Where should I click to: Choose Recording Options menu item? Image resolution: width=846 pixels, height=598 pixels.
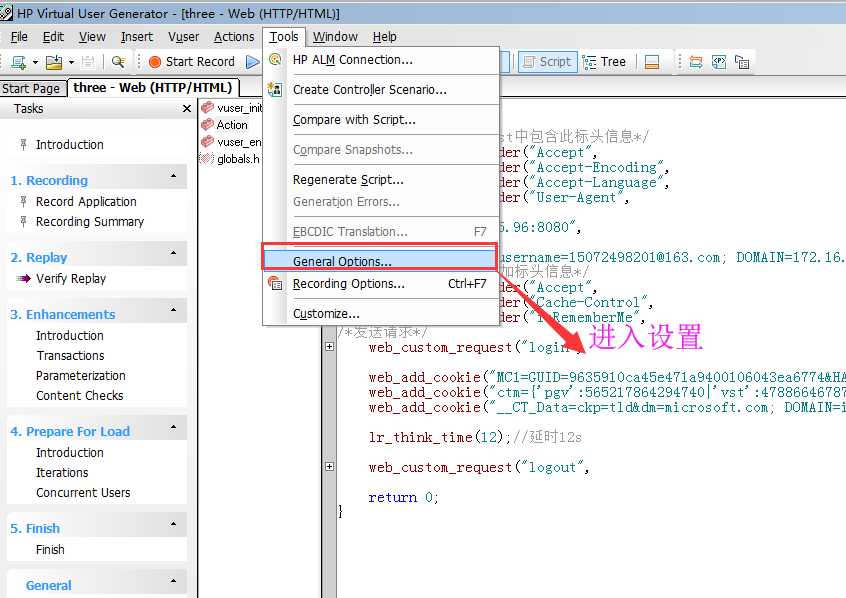(381, 284)
